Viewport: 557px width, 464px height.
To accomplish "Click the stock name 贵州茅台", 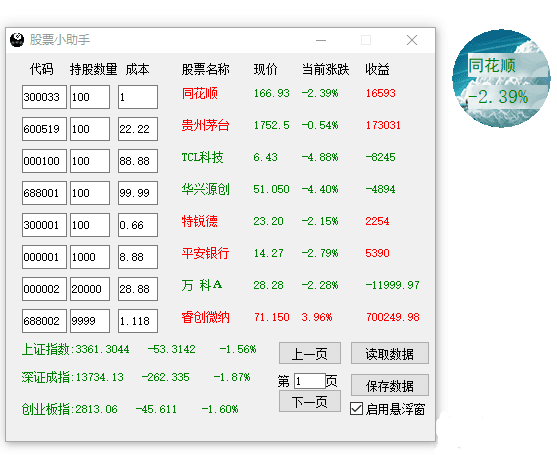I will [x=205, y=125].
